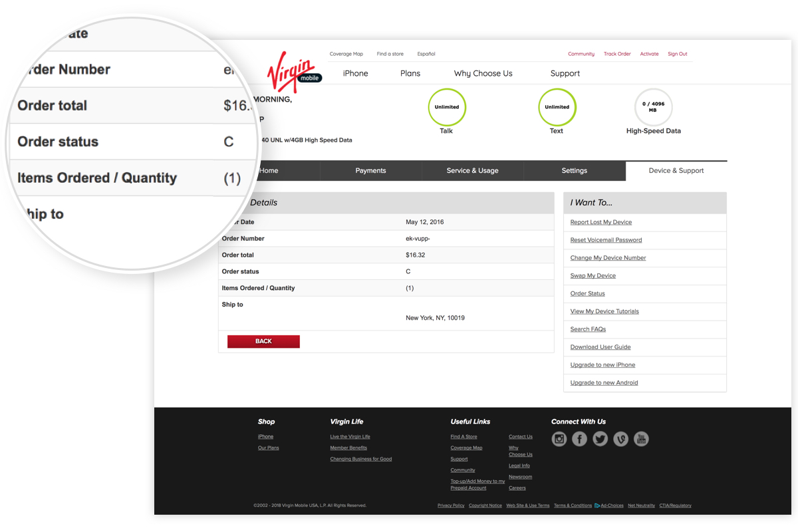Select the New York, NY, 10019 address
Image resolution: width=798 pixels, height=532 pixels.
pos(435,318)
